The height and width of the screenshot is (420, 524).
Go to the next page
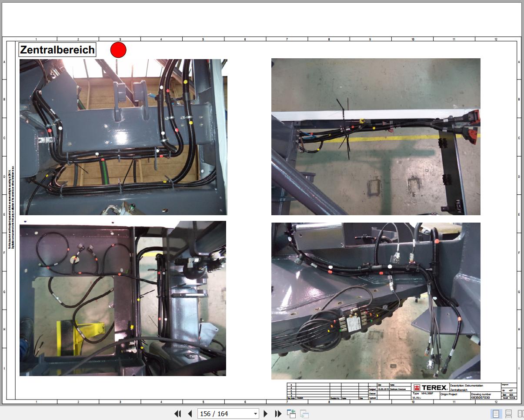point(266,413)
